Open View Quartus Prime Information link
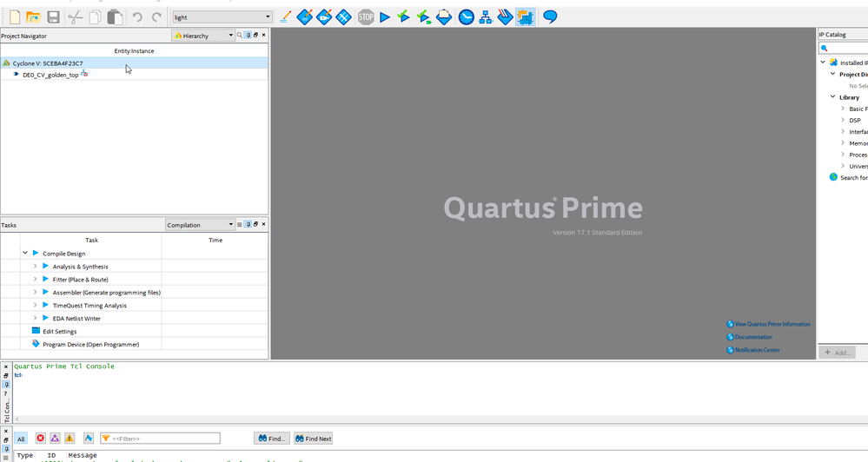Image resolution: width=868 pixels, height=462 pixels. (x=768, y=324)
